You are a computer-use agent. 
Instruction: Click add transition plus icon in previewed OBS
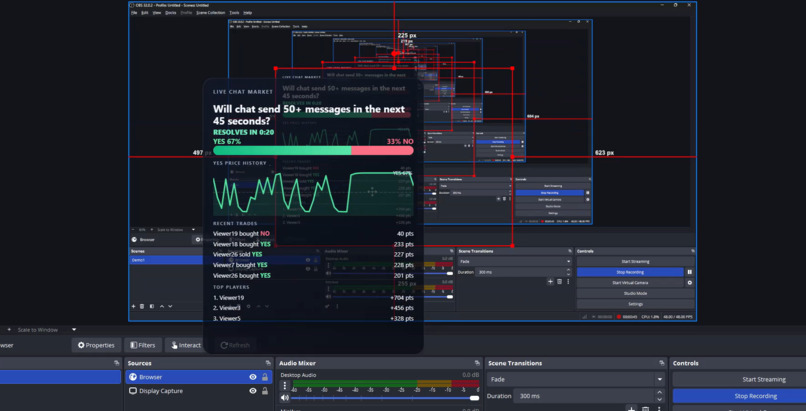[x=551, y=282]
